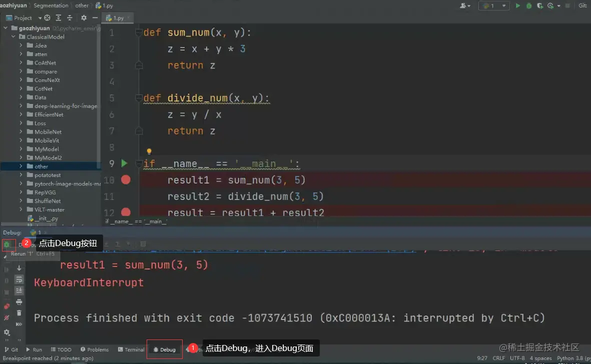This screenshot has height=364, width=591.
Task: Toggle soft-wrap in the debug console
Action: 19,279
